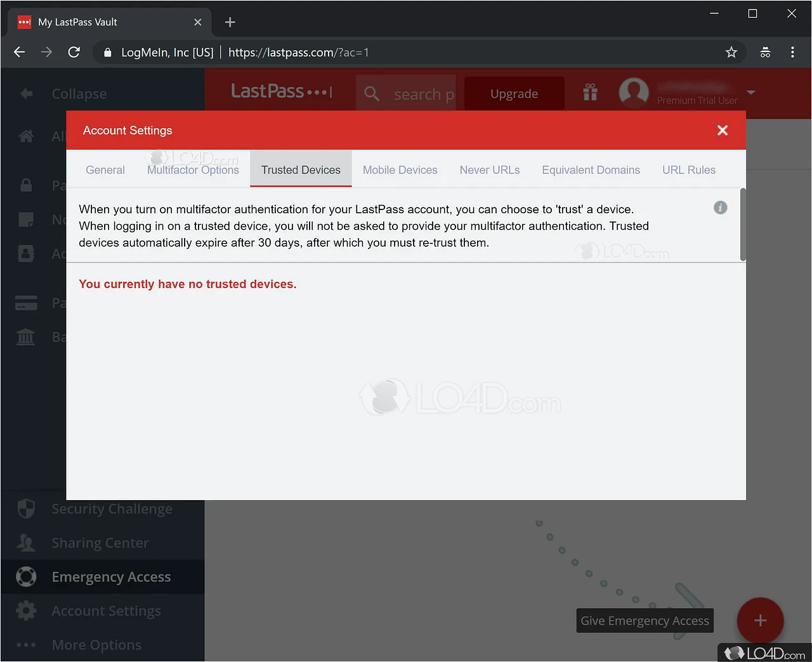Image resolution: width=812 pixels, height=662 pixels.
Task: Click the Give Emergency Access button
Action: pyautogui.click(x=645, y=620)
